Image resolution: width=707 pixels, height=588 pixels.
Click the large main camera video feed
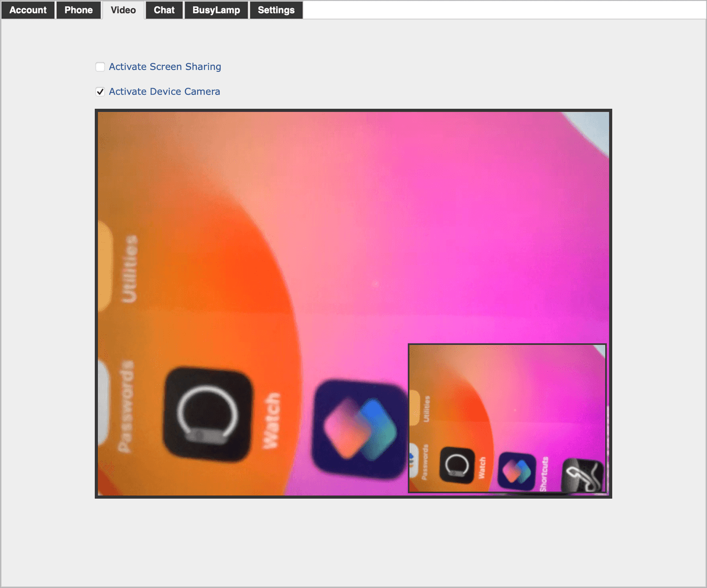353,304
